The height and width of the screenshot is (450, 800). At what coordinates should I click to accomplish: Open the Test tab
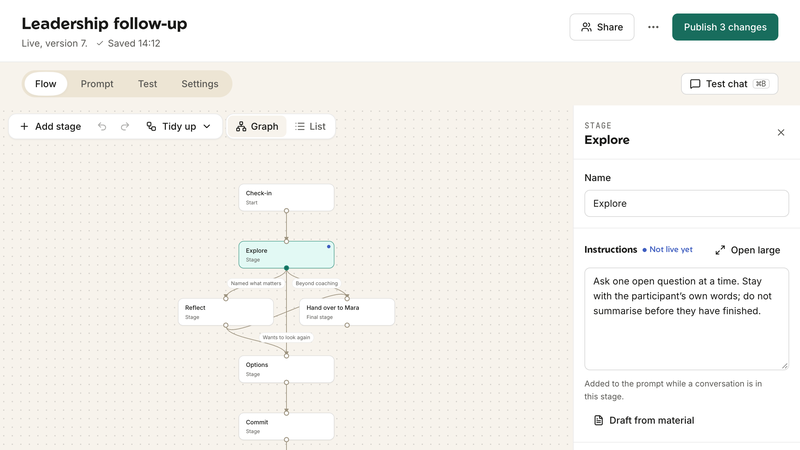(x=147, y=84)
